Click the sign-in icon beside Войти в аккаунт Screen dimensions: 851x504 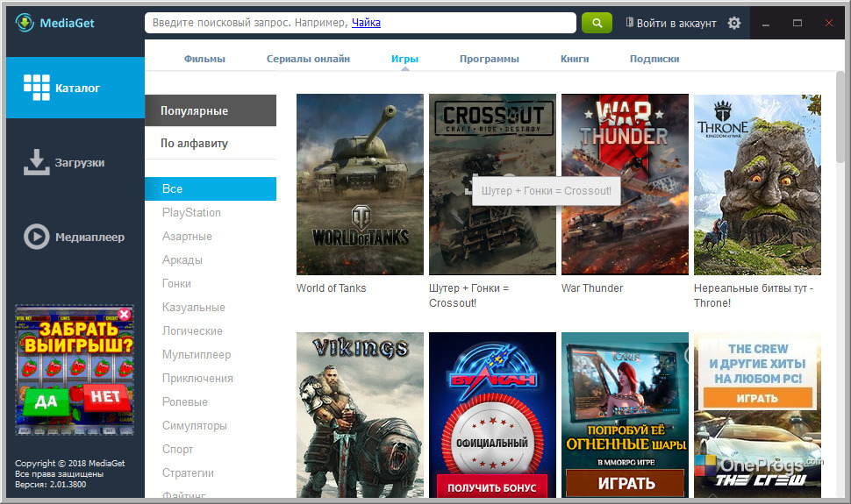pyautogui.click(x=630, y=22)
